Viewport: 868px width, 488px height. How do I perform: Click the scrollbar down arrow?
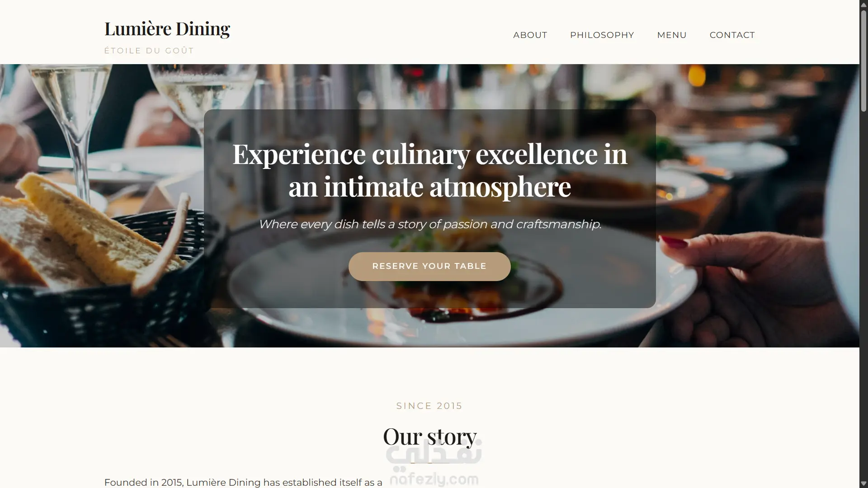point(863,483)
